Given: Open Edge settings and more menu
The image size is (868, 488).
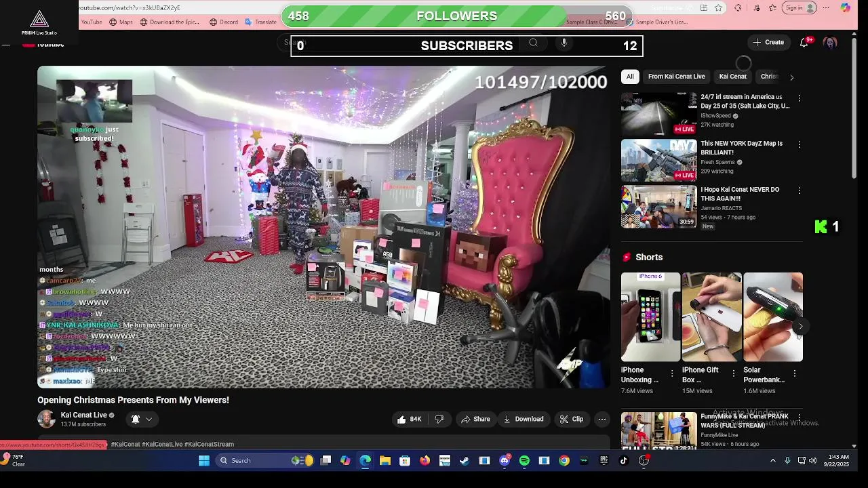Looking at the screenshot, I should pyautogui.click(x=826, y=7).
